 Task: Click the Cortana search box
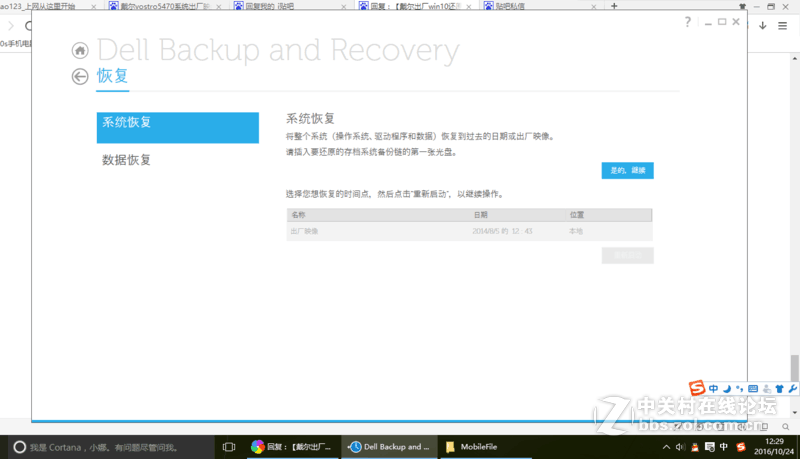tap(111, 447)
